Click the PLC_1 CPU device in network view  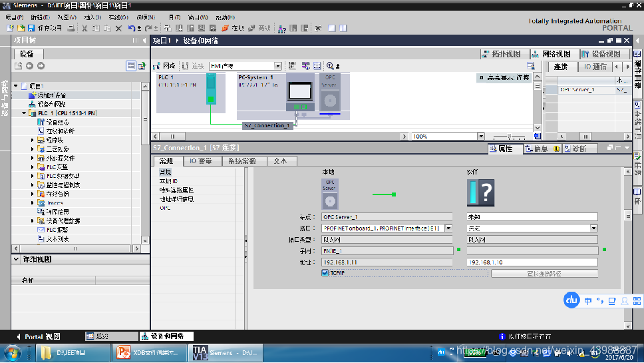tap(211, 89)
